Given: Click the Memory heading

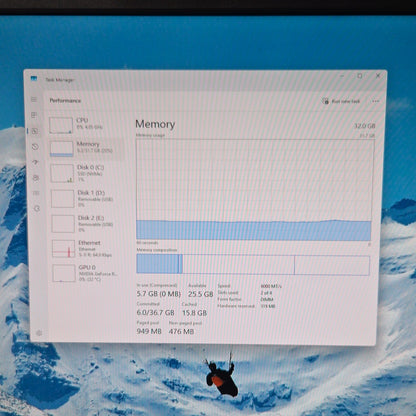Looking at the screenshot, I should click(x=155, y=124).
